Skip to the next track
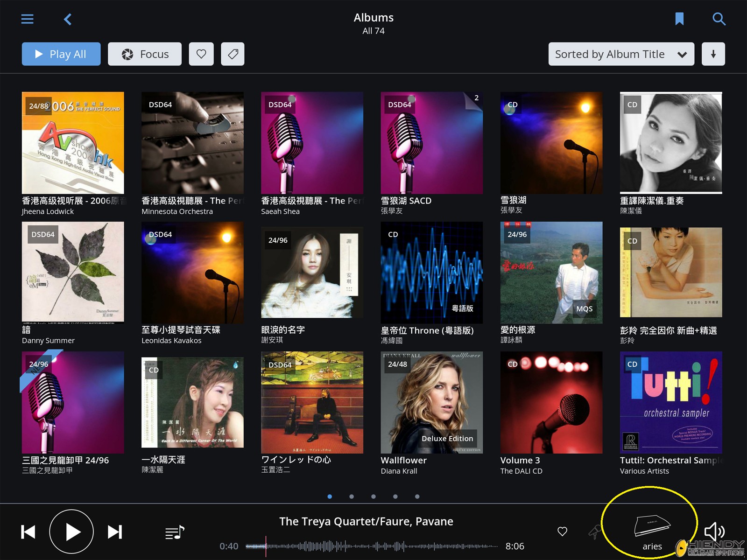Image resolution: width=747 pixels, height=560 pixels. [x=115, y=532]
